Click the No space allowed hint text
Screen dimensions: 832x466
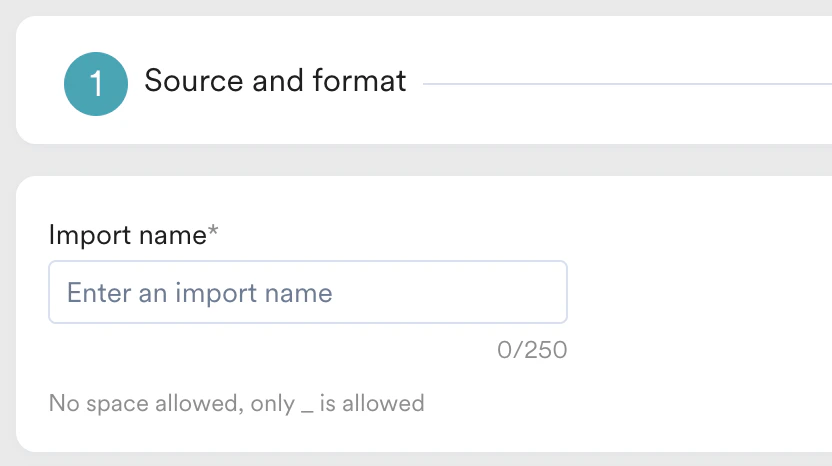coord(236,404)
